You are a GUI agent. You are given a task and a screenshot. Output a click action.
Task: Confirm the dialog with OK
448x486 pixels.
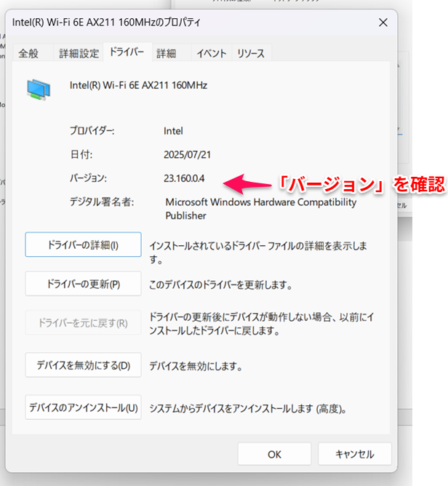(274, 454)
